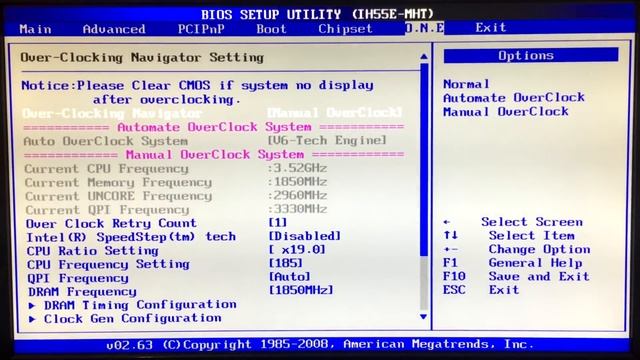This screenshot has width=640, height=360.
Task: Click arrow beside Clock Gen Configuration
Action: click(33, 319)
